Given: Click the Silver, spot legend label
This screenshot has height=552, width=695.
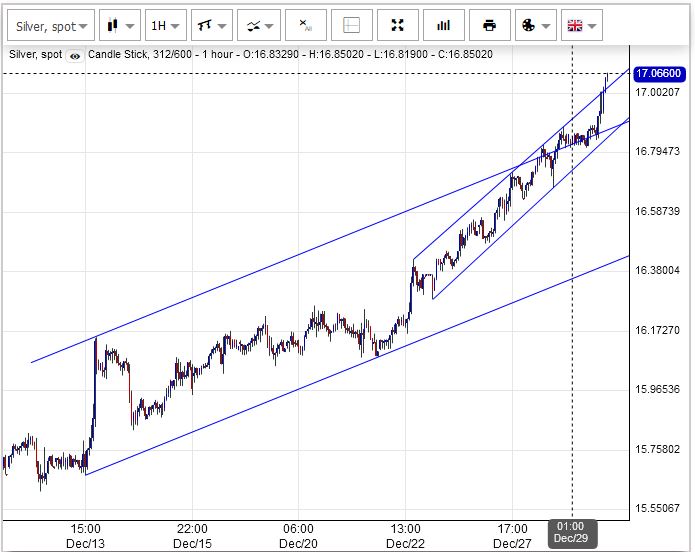Looking at the screenshot, I should [35, 55].
